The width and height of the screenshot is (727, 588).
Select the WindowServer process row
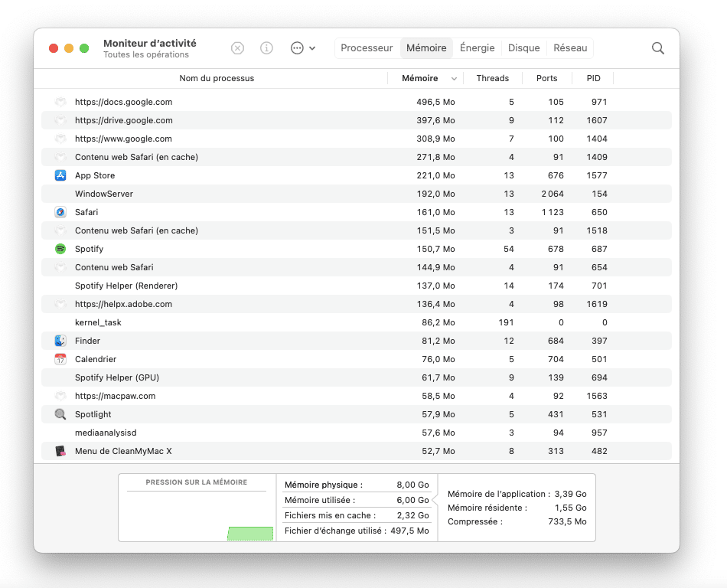(x=356, y=194)
